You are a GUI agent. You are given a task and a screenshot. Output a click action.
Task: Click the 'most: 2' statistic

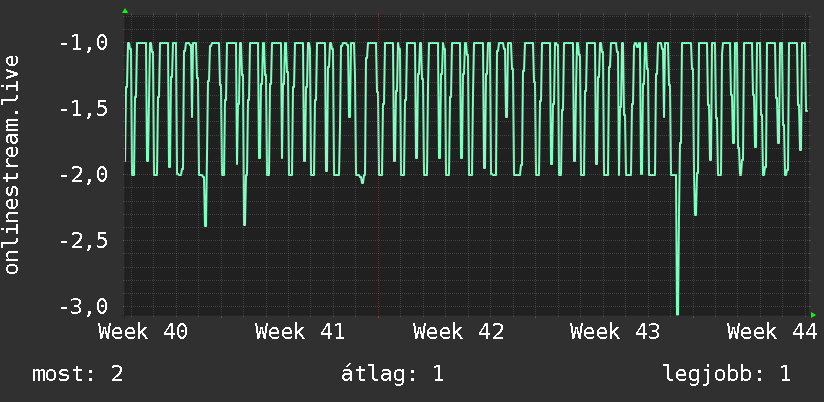[78, 374]
